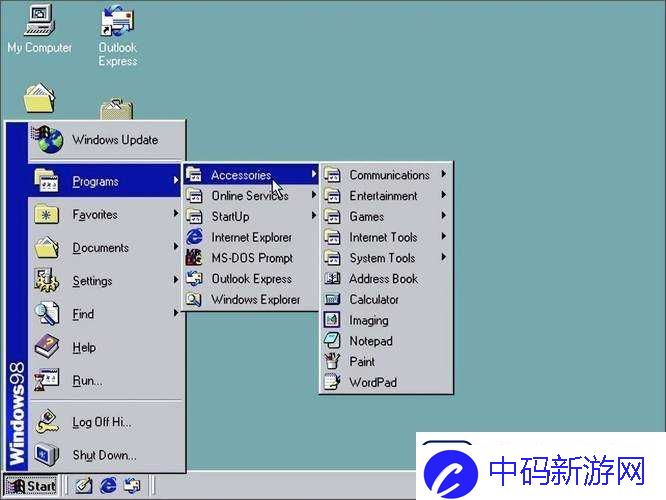Choose the Calculator text label
The image size is (666, 500).
374,299
